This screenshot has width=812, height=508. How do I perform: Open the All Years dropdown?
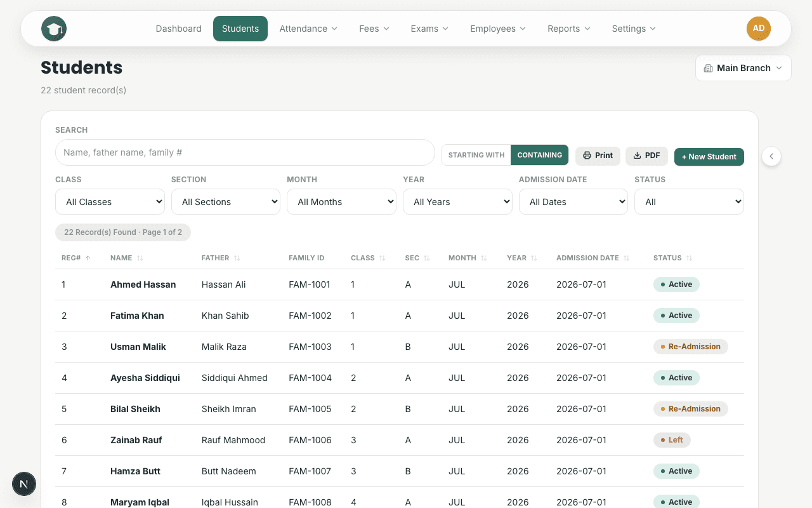click(x=457, y=202)
